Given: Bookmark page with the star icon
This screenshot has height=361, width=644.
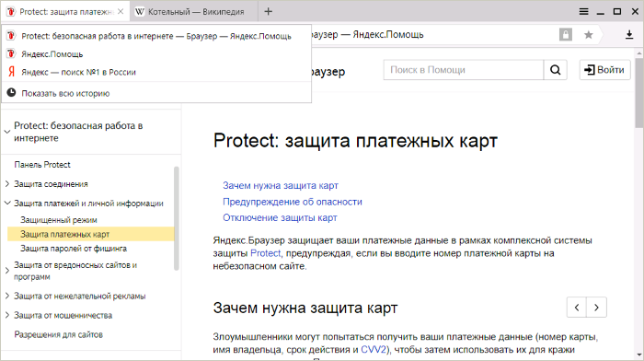Looking at the screenshot, I should click(589, 35).
